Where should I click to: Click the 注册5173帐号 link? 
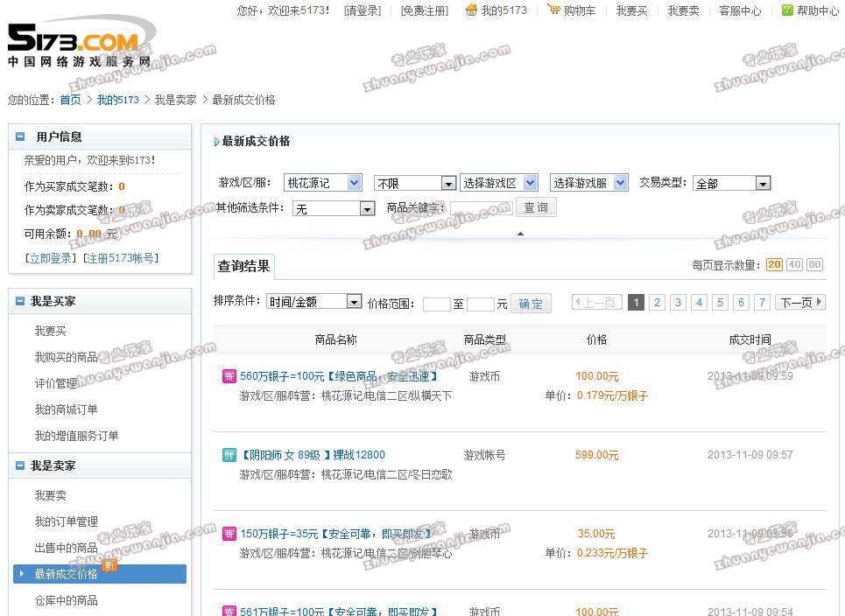click(121, 258)
